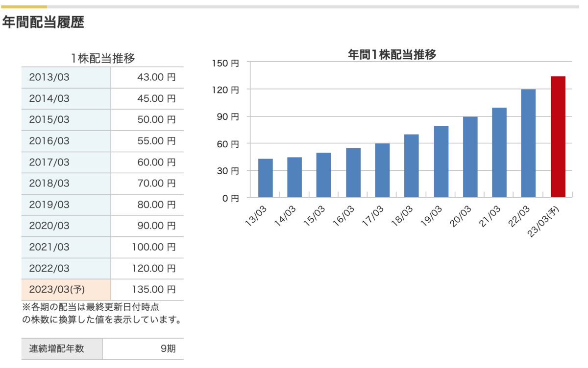Select the 2015/03 table cell
Screen dimensions: 588x368
point(66,120)
